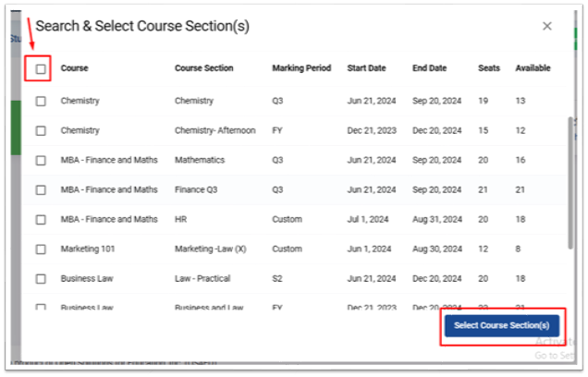Screen dimensions: 588x377
Task: Click the End Date column header
Action: 429,68
